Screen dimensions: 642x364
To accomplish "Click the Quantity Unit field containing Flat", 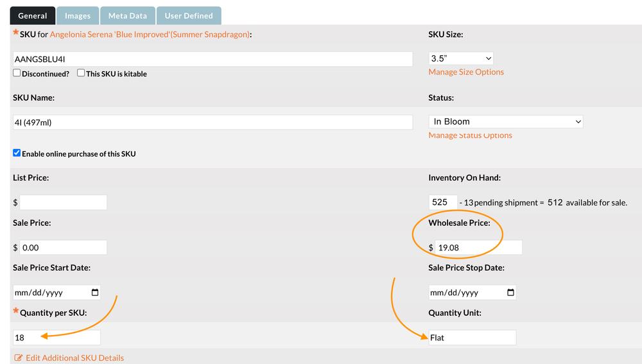I will coord(472,338).
